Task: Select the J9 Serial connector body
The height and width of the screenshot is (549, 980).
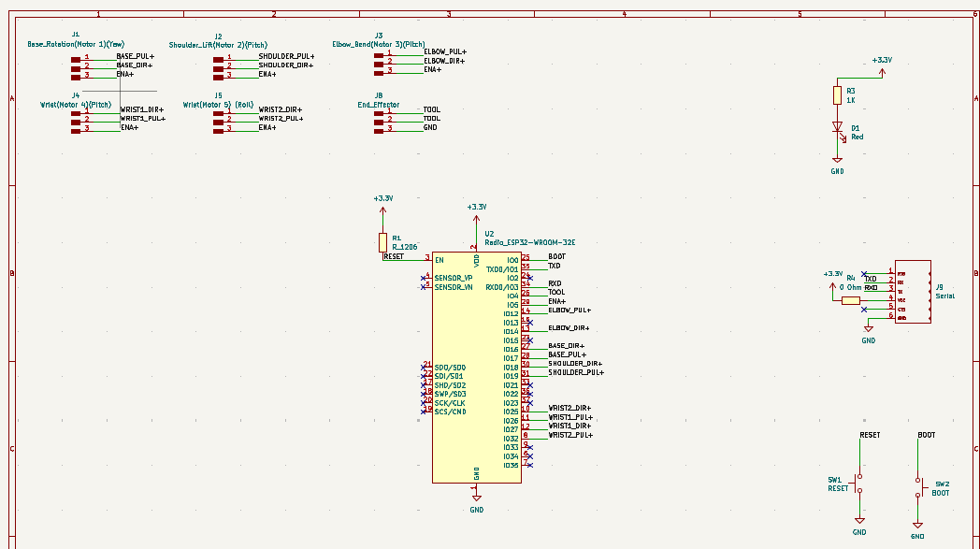Action: click(913, 292)
